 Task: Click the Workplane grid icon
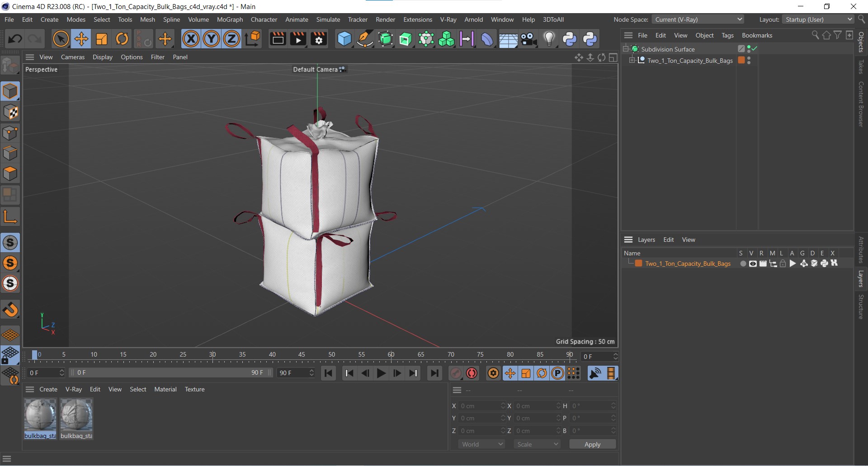tap(10, 335)
